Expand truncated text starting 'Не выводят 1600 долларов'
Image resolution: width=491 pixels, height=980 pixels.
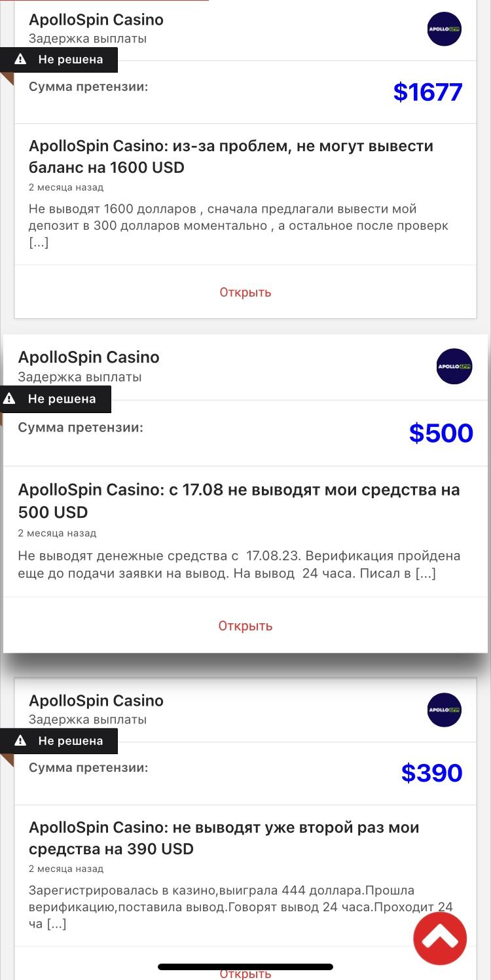(39, 243)
